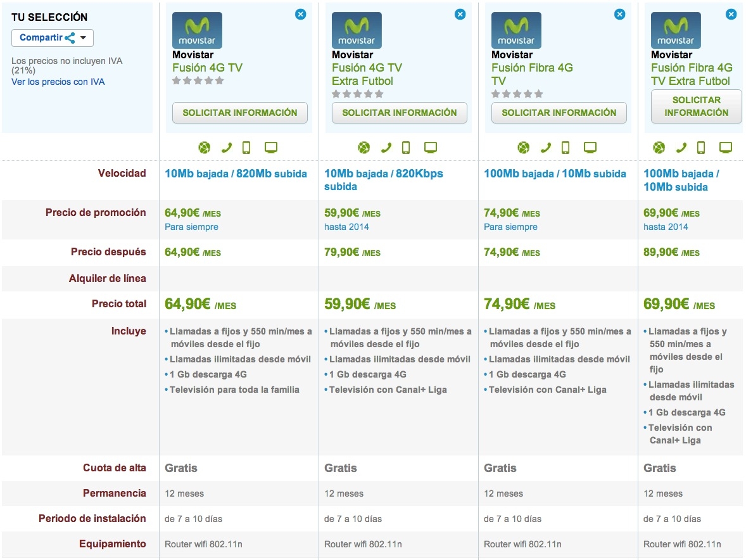Click phone handset icon under Fusión 4G TV
This screenshot has height=560, width=746.
227,148
